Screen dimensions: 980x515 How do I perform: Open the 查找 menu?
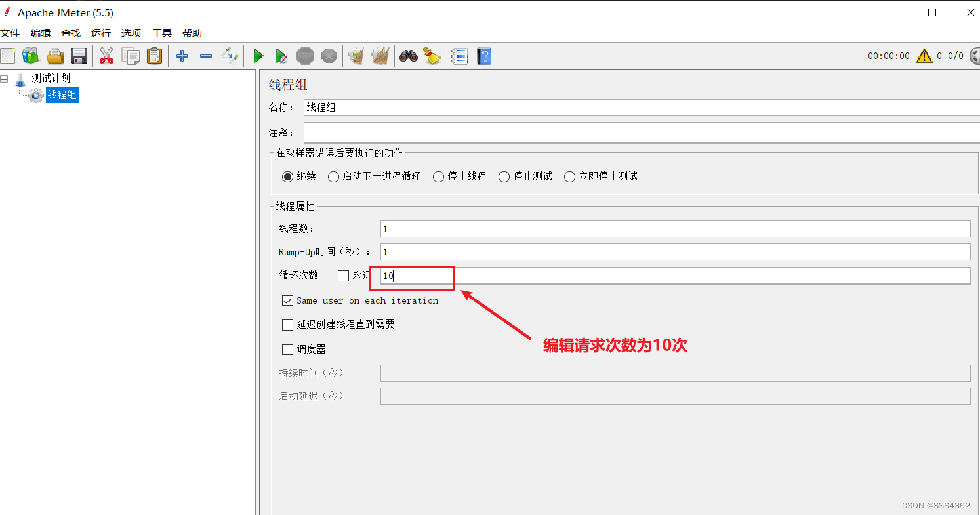point(71,33)
